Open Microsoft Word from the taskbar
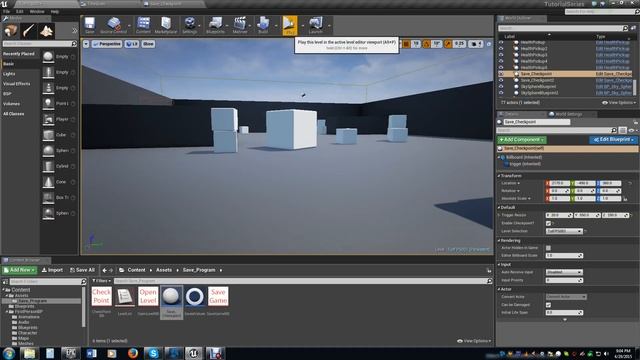Screen dimensions: 640x360 [x=91, y=353]
